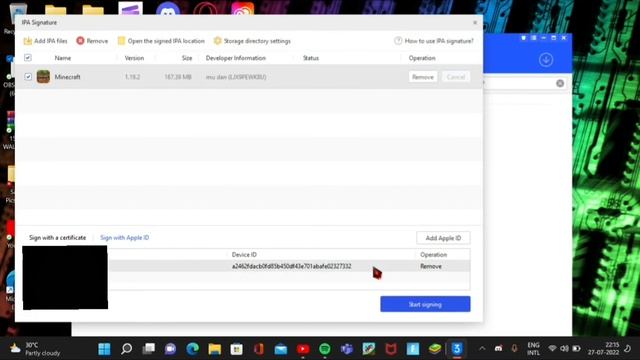Open Windows taskbar Search
640x360 pixels.
coord(127,349)
